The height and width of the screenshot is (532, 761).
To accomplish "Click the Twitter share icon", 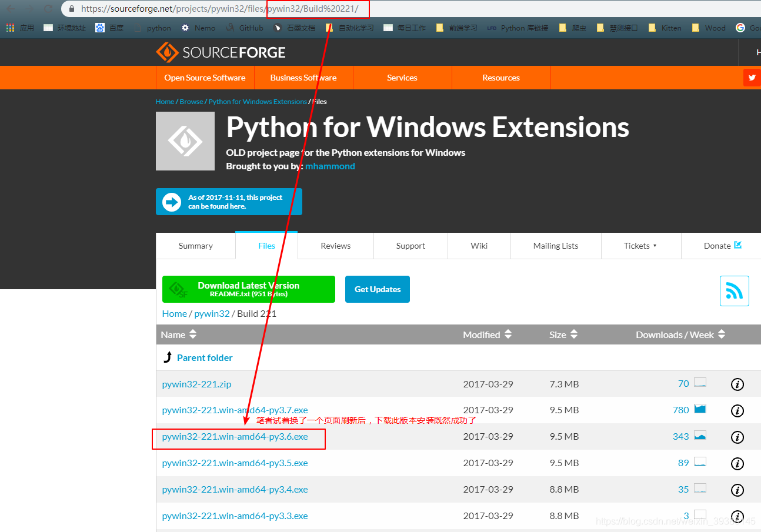I will point(752,78).
